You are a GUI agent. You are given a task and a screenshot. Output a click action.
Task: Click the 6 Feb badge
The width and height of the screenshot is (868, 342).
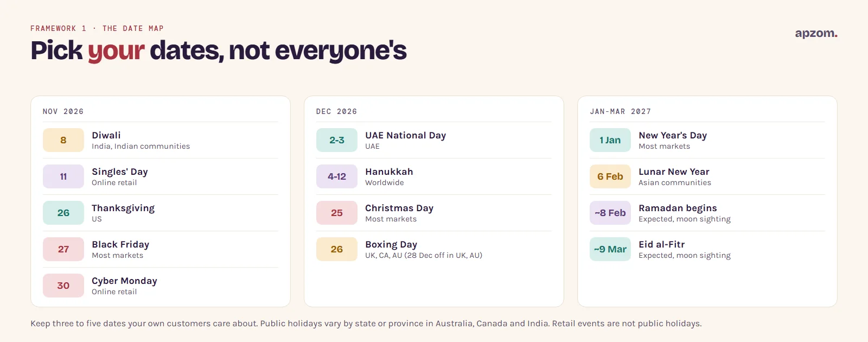(x=610, y=176)
